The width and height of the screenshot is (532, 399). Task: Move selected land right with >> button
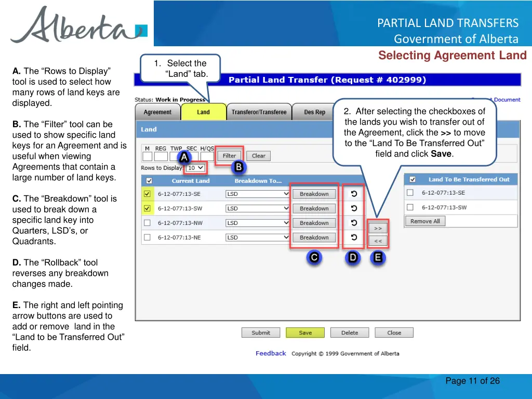pyautogui.click(x=378, y=229)
